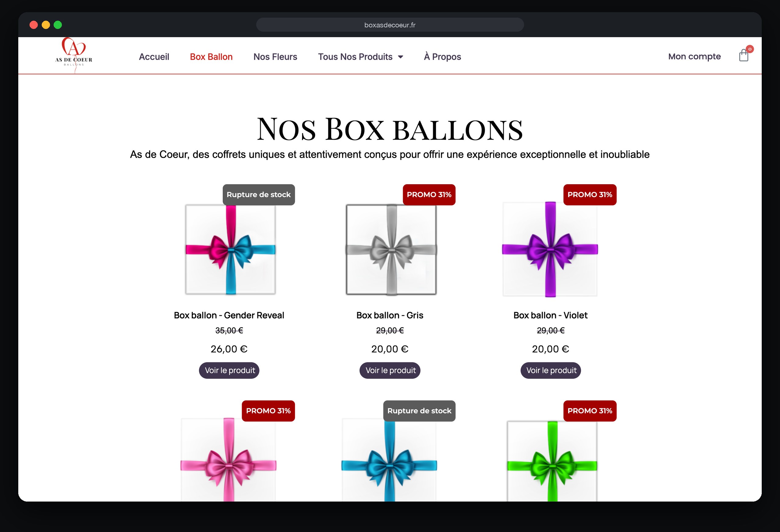This screenshot has height=532, width=780.
Task: Go to the Accueil page
Action: (x=154, y=57)
